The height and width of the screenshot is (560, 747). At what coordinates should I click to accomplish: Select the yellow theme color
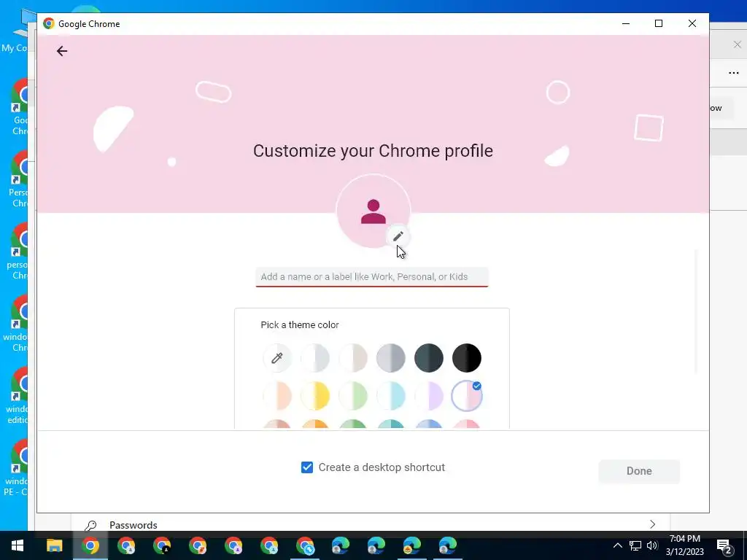click(315, 396)
